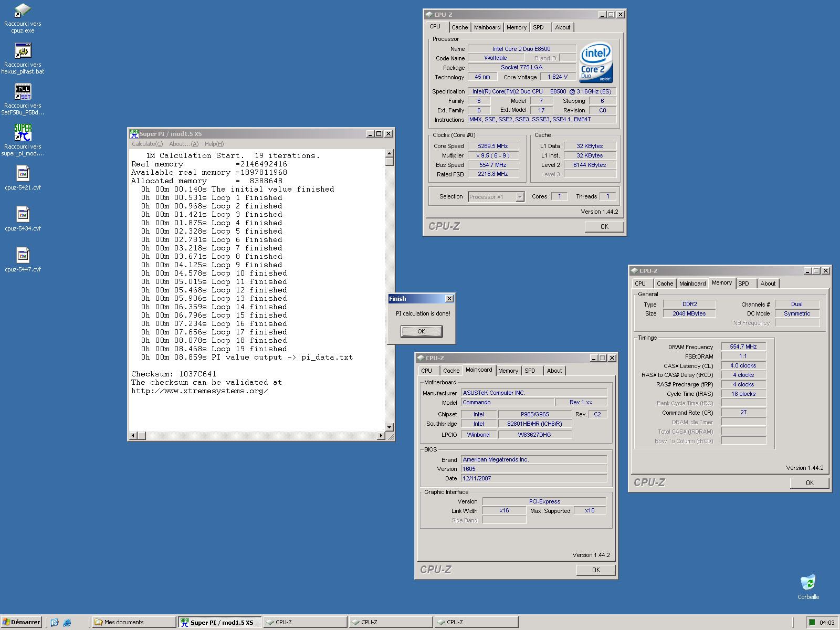Click Super PI horizontal scrollbar left arrow
The height and width of the screenshot is (630, 840).
(x=133, y=436)
